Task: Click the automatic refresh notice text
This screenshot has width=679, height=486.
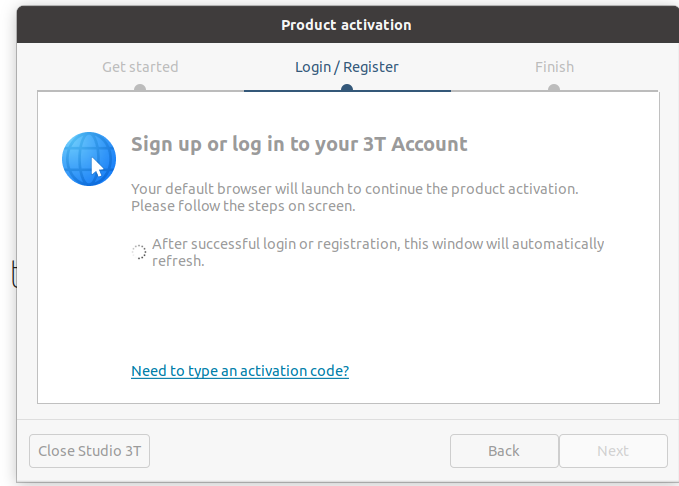Action: coord(378,244)
